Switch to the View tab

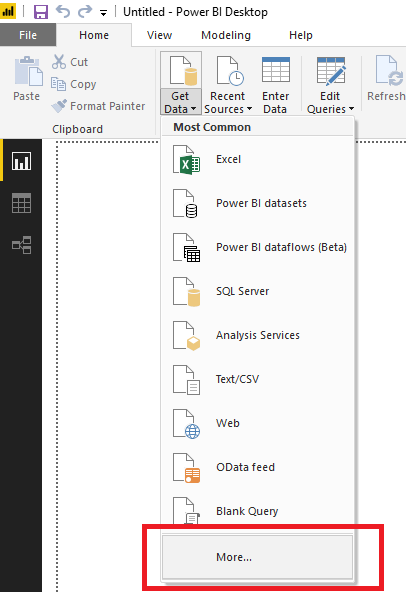coord(159,35)
